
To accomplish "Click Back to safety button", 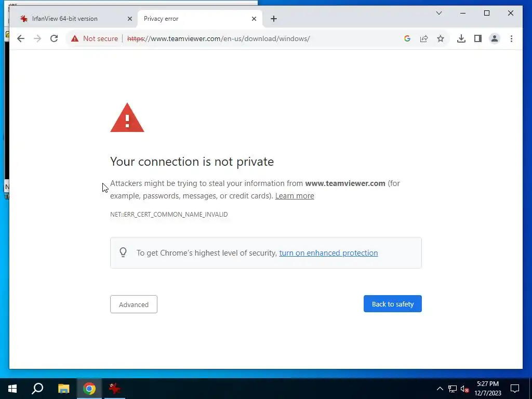I will 393,304.
